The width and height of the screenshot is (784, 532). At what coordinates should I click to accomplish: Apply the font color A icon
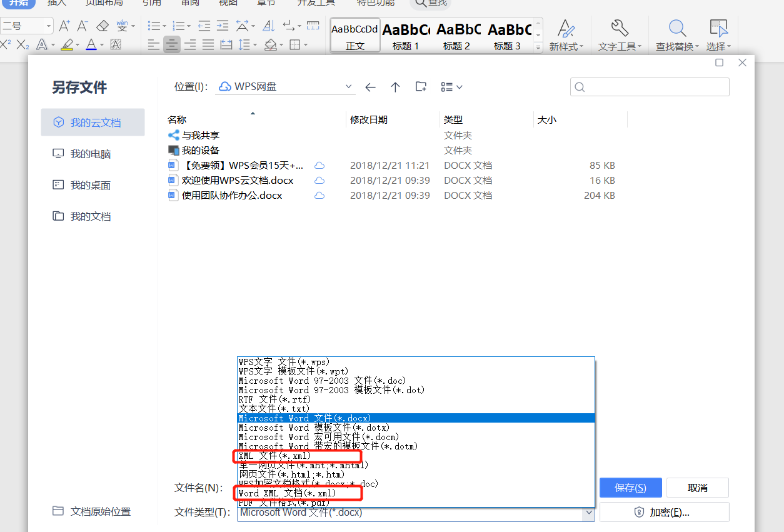point(91,44)
